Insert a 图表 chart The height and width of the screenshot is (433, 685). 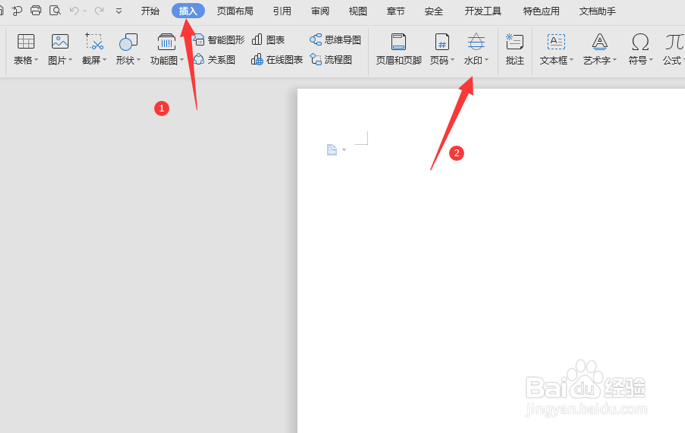point(268,40)
